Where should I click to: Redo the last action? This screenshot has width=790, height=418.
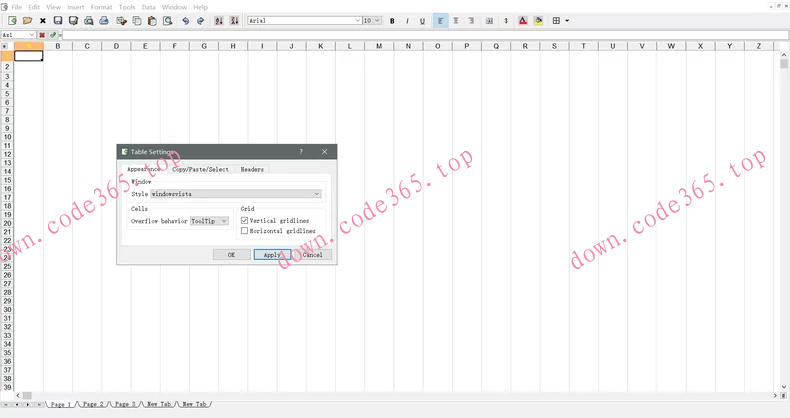(x=201, y=21)
